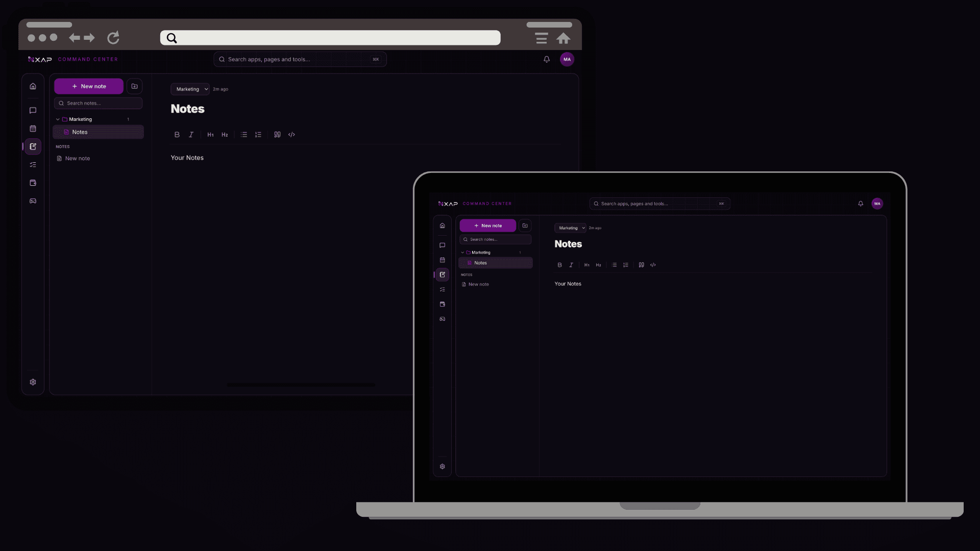Image resolution: width=980 pixels, height=551 pixels.
Task: Select Notes item under Marketing on laptop screen
Action: click(x=496, y=263)
